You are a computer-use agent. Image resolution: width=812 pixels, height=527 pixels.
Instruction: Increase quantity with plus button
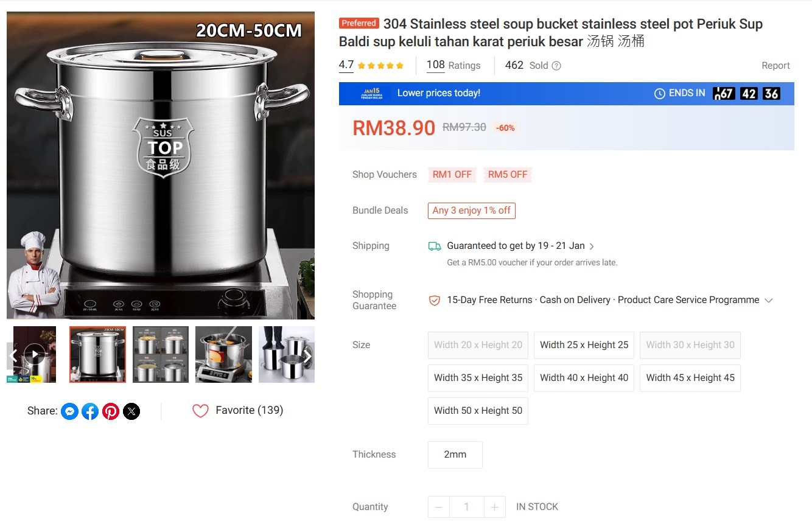click(x=494, y=507)
